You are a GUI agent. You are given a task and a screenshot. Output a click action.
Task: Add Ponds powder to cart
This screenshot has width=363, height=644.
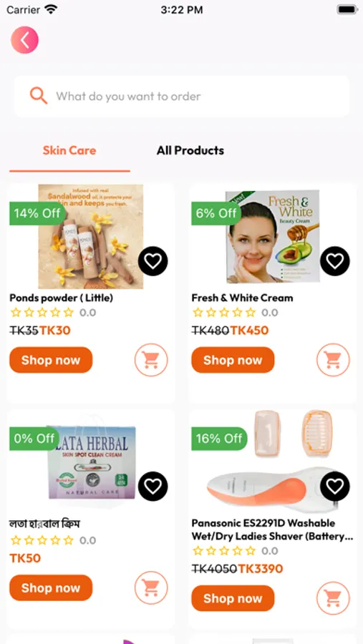pyautogui.click(x=151, y=360)
